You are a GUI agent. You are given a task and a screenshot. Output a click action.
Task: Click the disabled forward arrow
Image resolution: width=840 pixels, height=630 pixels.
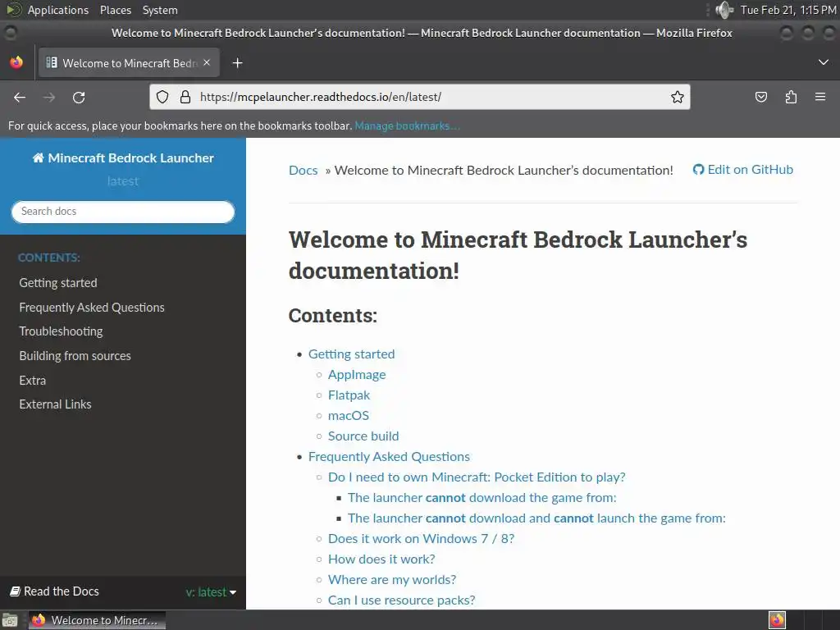click(x=49, y=97)
